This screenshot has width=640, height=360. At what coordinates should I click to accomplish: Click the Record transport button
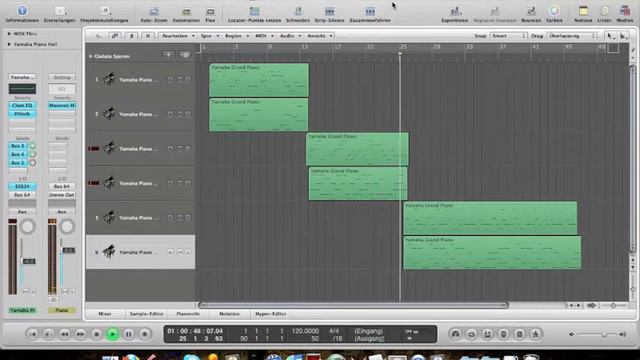point(144,334)
